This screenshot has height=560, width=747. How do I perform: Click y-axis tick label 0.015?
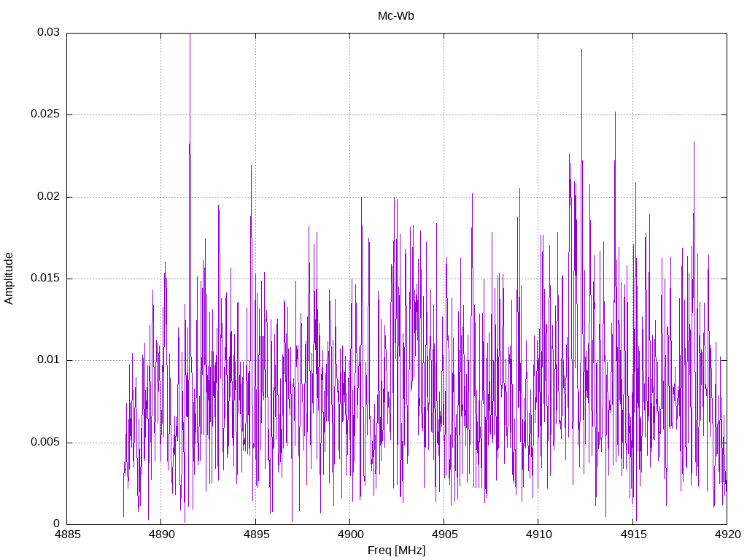[46, 278]
